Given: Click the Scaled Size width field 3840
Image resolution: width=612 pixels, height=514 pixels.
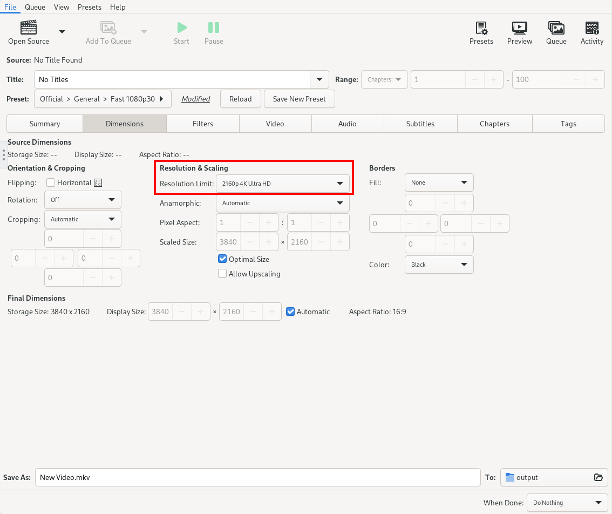Looking at the screenshot, I should [x=228, y=242].
